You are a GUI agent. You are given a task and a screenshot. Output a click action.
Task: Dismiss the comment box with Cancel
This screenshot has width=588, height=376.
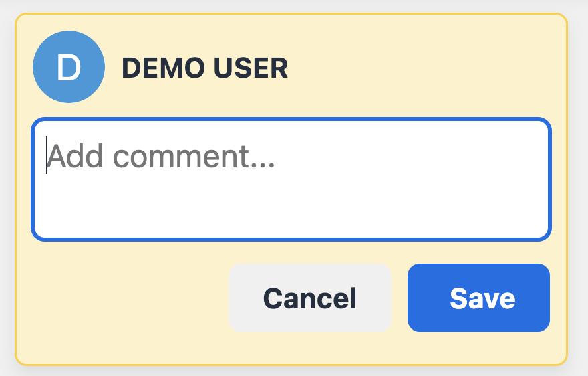[x=309, y=298]
